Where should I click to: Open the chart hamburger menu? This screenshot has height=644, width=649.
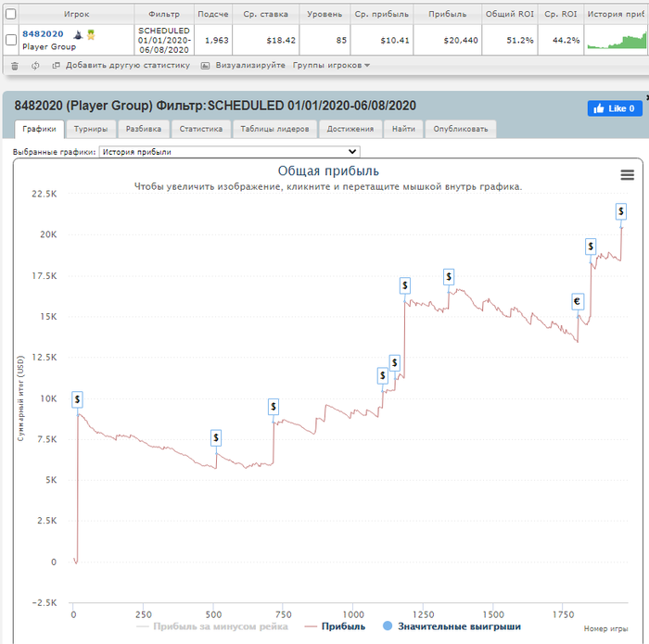627,175
